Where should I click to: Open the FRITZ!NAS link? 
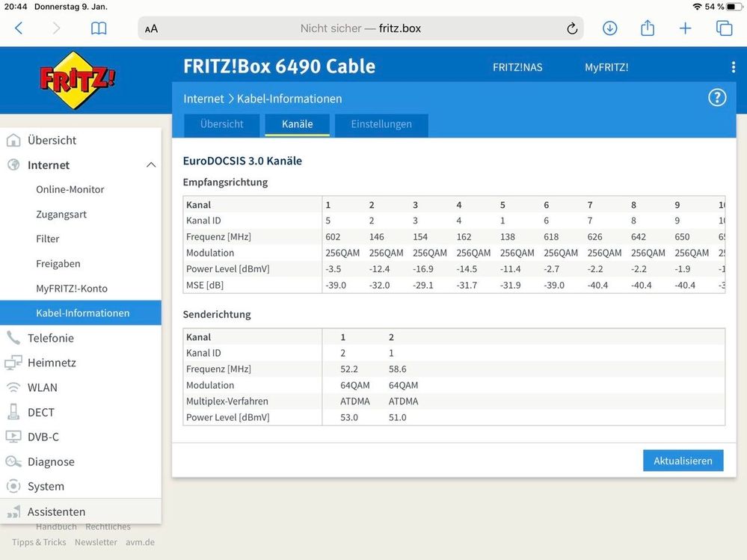coord(517,67)
